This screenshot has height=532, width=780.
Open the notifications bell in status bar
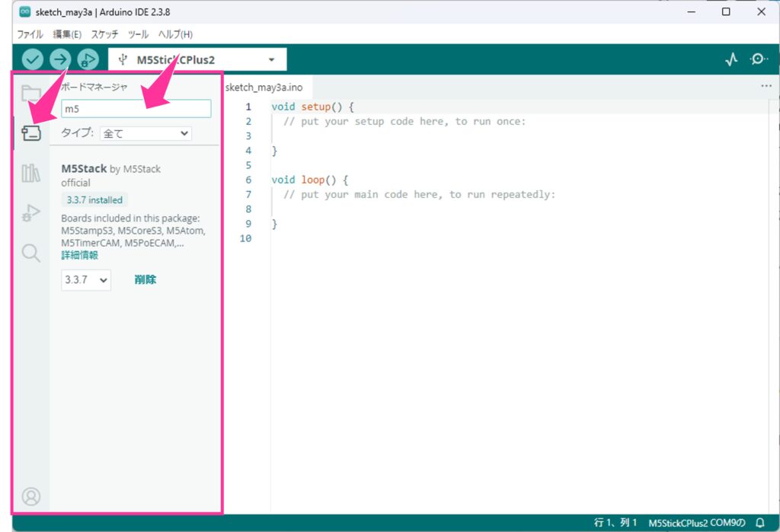[760, 523]
